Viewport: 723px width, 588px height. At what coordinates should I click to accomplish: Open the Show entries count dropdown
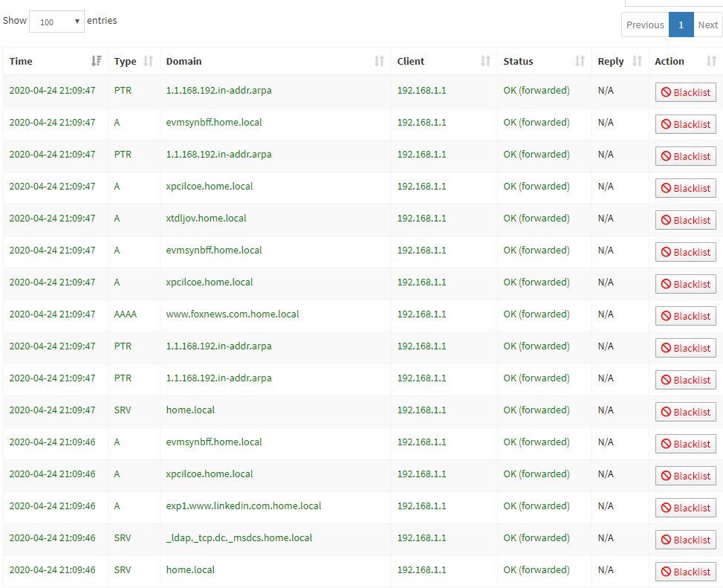(56, 22)
